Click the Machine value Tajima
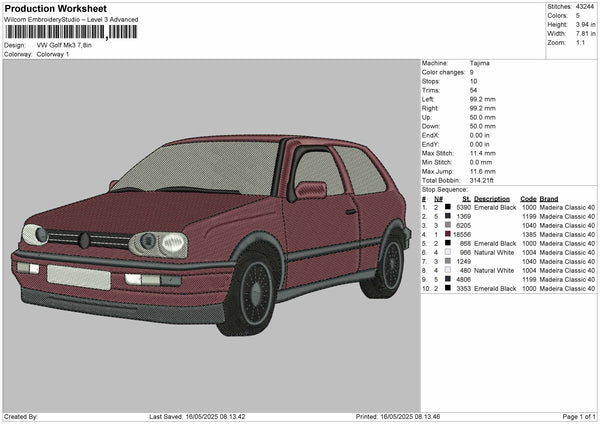Screen dimensions: 600x424 [479, 63]
